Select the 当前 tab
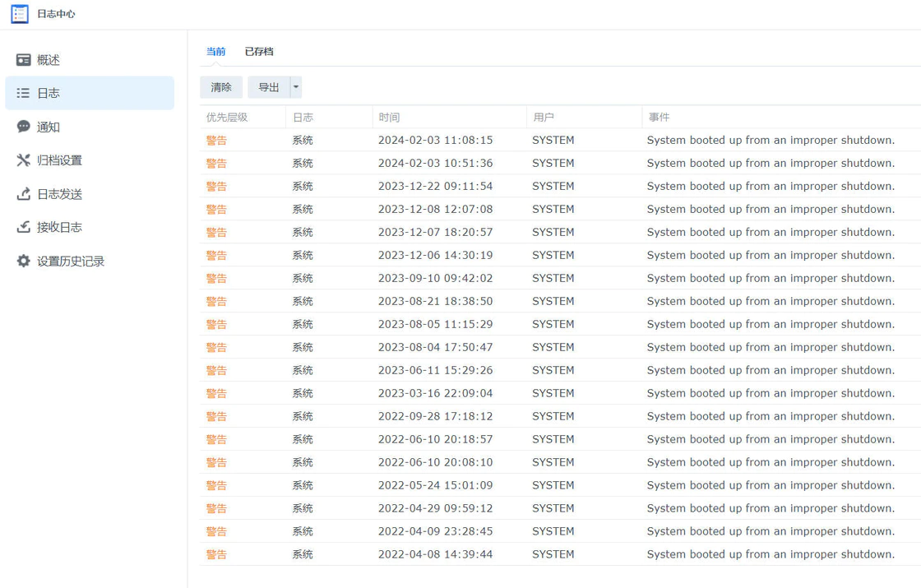 tap(215, 52)
